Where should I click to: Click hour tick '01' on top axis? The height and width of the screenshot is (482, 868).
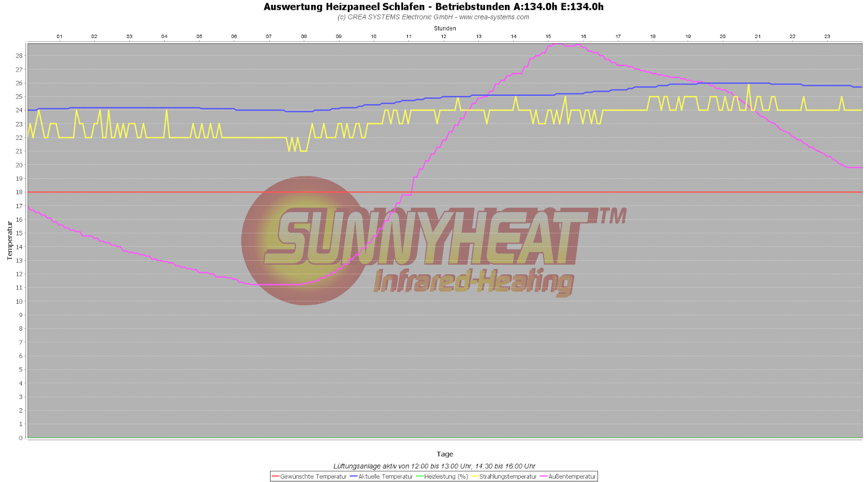point(60,36)
